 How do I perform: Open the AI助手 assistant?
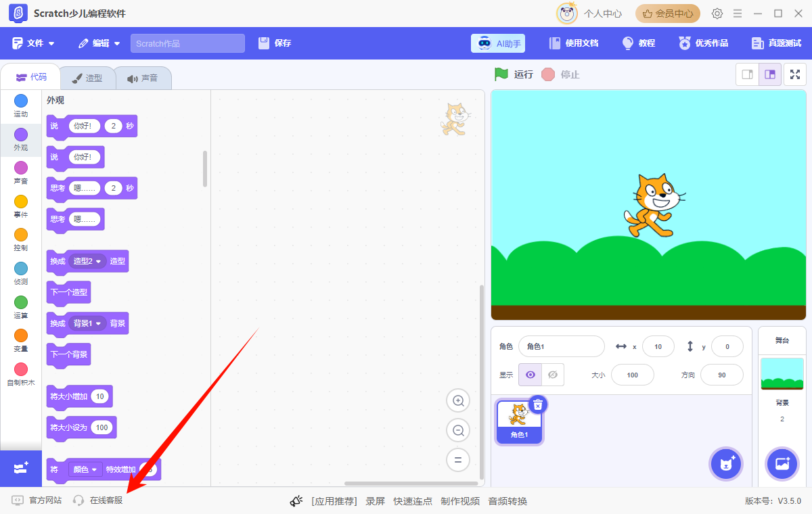coord(498,43)
